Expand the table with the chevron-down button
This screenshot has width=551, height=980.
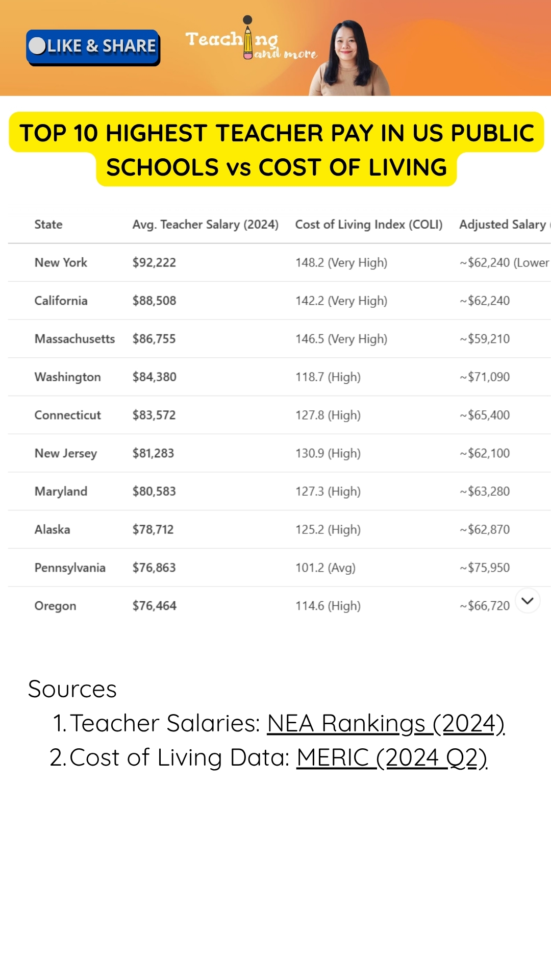click(528, 601)
